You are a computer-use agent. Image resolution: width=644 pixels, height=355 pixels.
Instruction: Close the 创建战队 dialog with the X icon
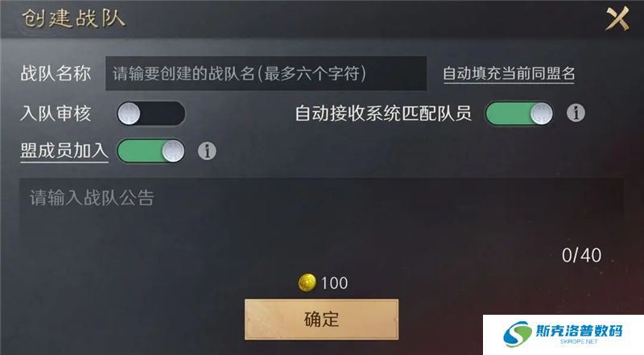coord(617,19)
